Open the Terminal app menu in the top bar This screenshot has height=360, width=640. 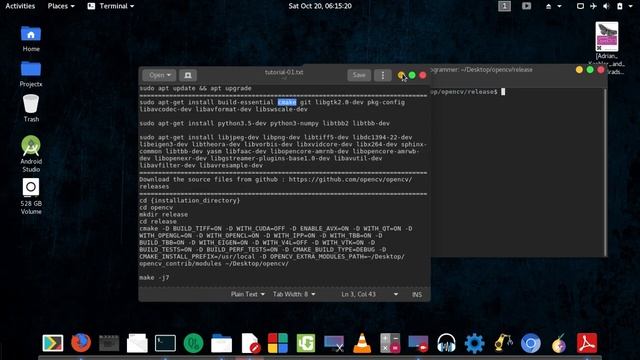pos(111,6)
